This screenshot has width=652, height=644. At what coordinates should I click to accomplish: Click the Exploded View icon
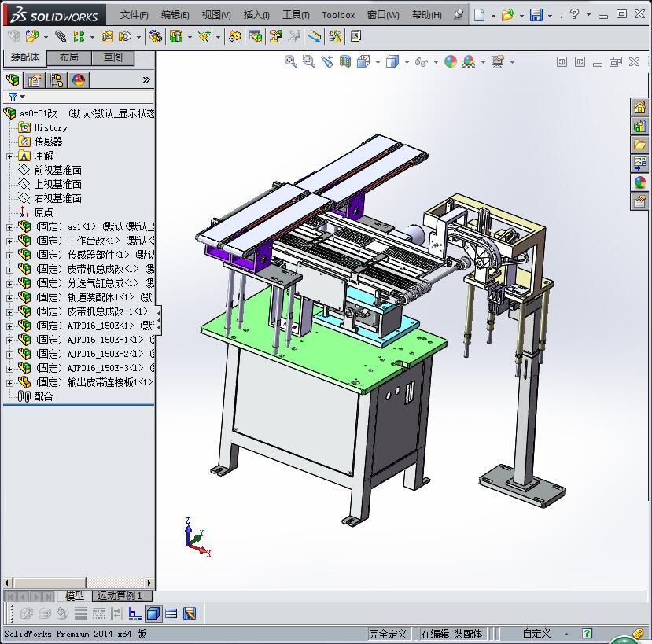(x=276, y=37)
